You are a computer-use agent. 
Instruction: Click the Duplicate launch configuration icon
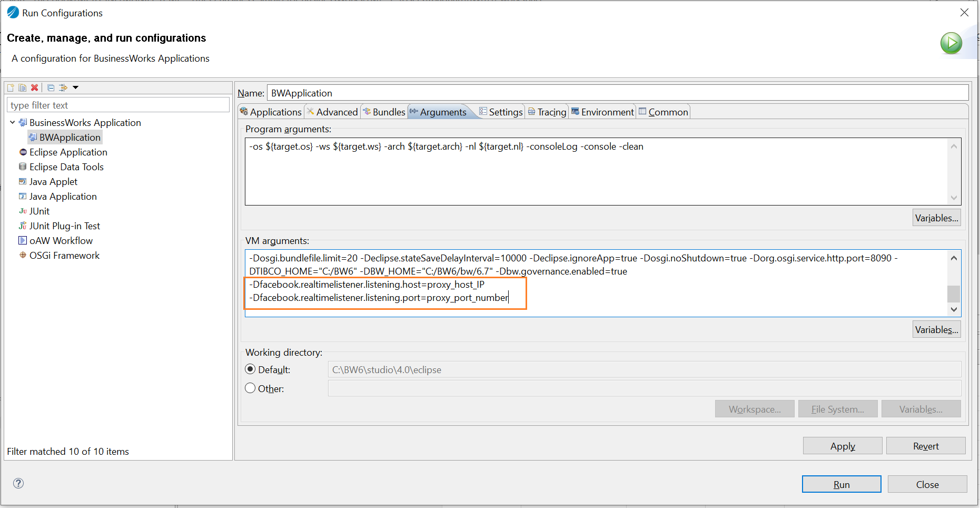pos(22,87)
